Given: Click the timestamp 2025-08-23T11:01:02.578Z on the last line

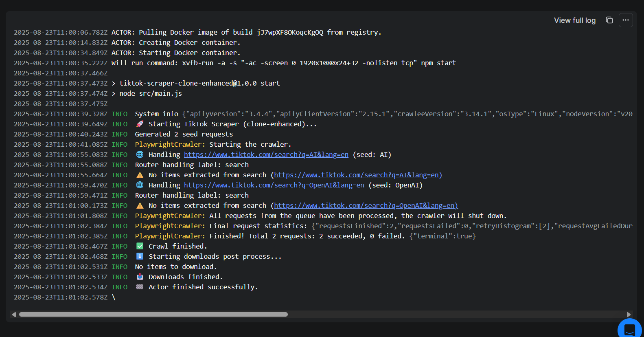Looking at the screenshot, I should 61,297.
